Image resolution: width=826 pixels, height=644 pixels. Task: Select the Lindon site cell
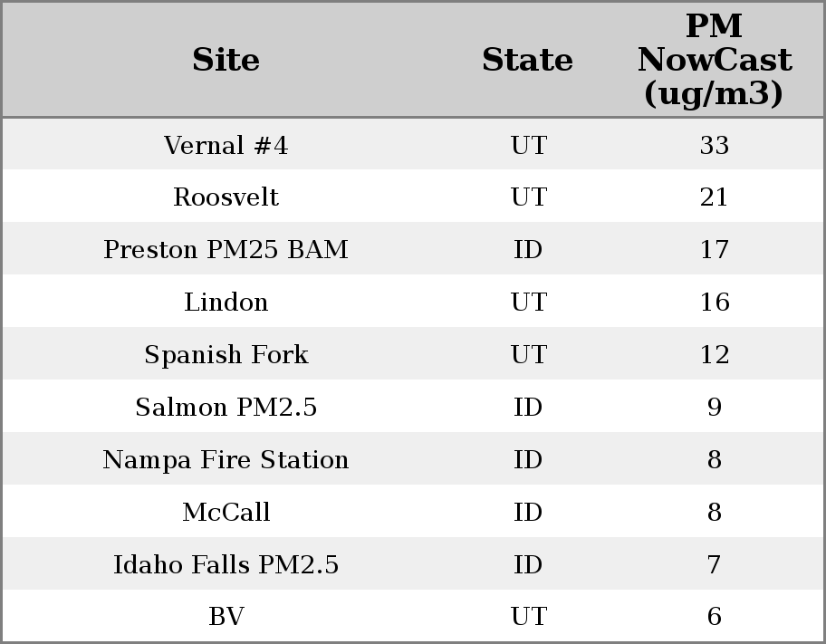pyautogui.click(x=226, y=303)
